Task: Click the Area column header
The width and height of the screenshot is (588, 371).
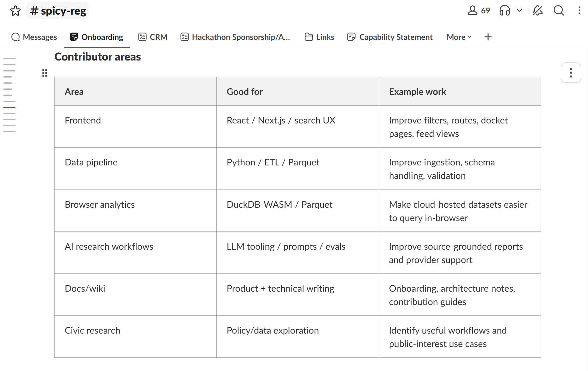Action: click(135, 92)
